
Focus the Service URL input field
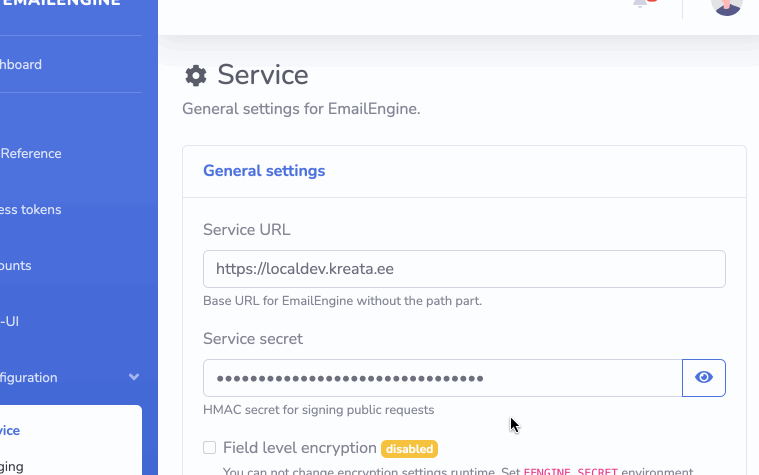pyautogui.click(x=464, y=269)
